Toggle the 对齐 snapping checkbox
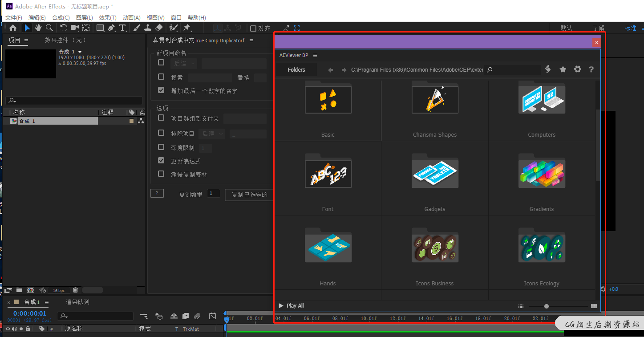 [x=253, y=28]
